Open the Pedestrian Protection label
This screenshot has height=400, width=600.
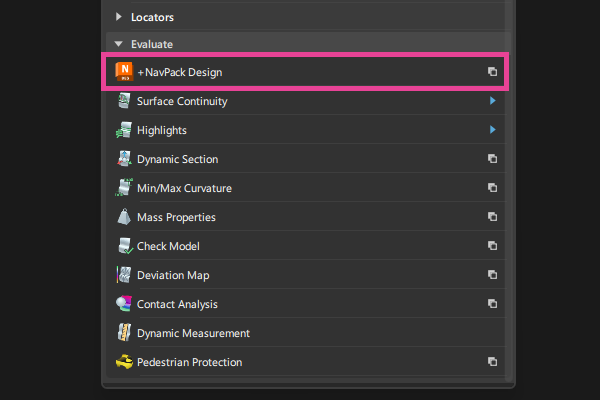[189, 362]
